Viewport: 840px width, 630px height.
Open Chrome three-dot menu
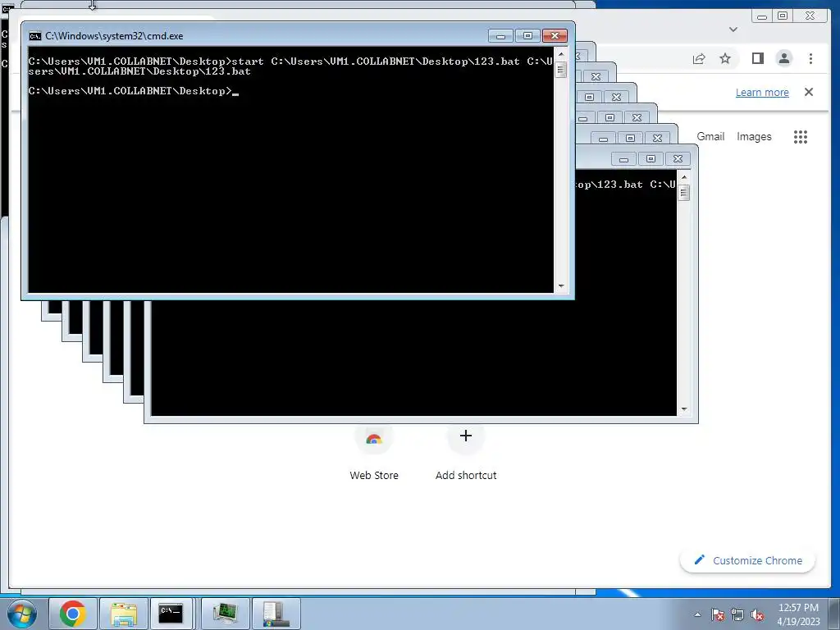pos(810,58)
